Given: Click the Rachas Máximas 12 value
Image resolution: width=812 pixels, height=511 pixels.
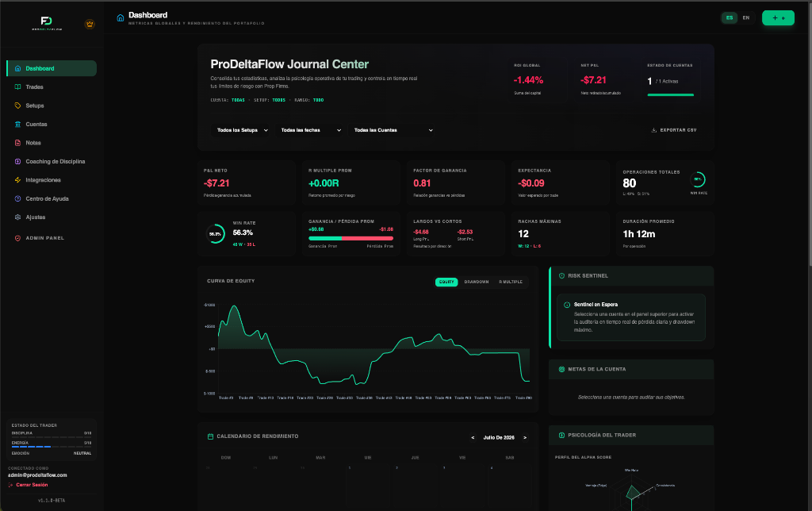Looking at the screenshot, I should (x=523, y=234).
